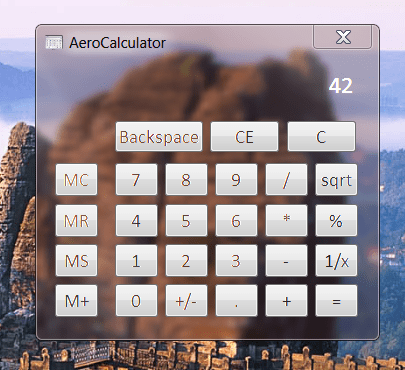
Task: Insert a decimal point
Action: (236, 301)
